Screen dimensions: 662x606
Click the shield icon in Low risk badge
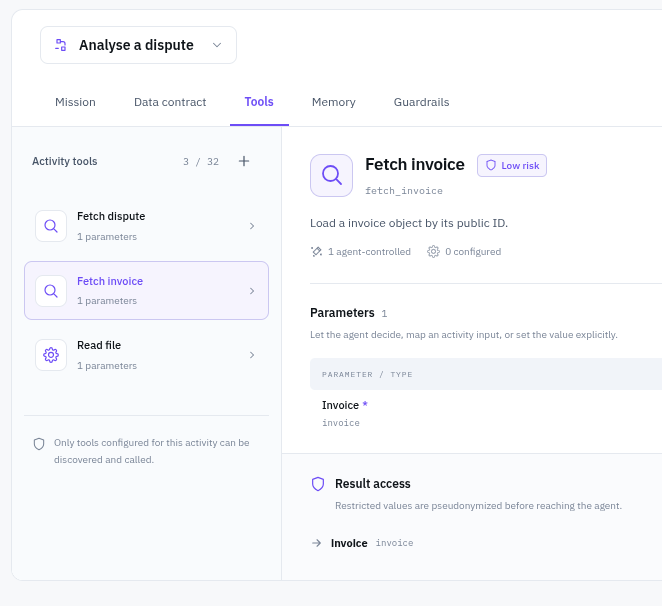[x=491, y=165]
